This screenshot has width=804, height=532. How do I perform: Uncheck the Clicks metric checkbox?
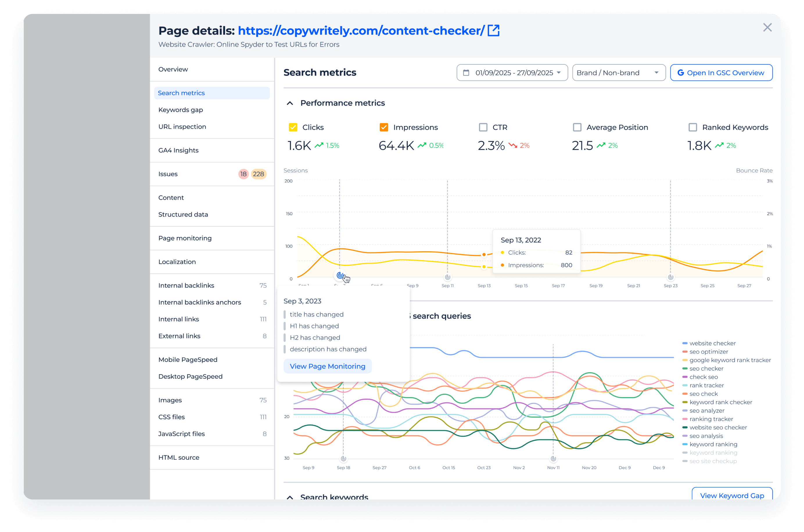292,127
